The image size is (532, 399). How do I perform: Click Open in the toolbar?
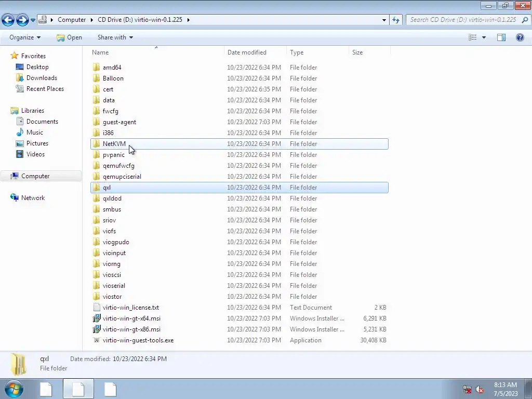pos(69,37)
